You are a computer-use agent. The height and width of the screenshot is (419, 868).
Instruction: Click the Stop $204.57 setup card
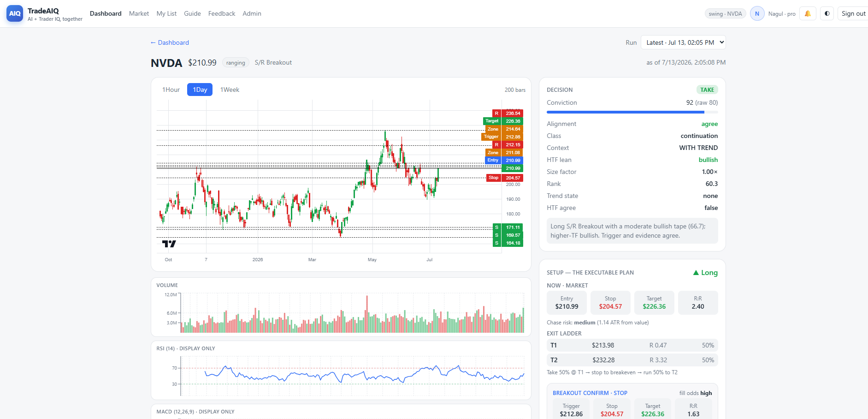tap(610, 303)
